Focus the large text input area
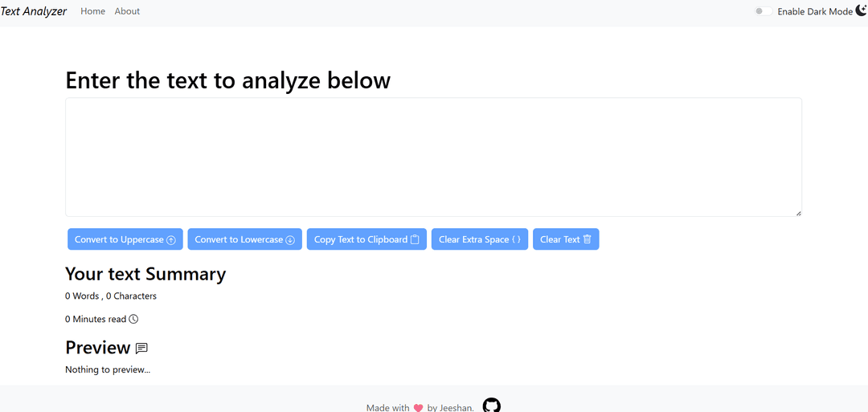The width and height of the screenshot is (868, 412). click(x=433, y=157)
